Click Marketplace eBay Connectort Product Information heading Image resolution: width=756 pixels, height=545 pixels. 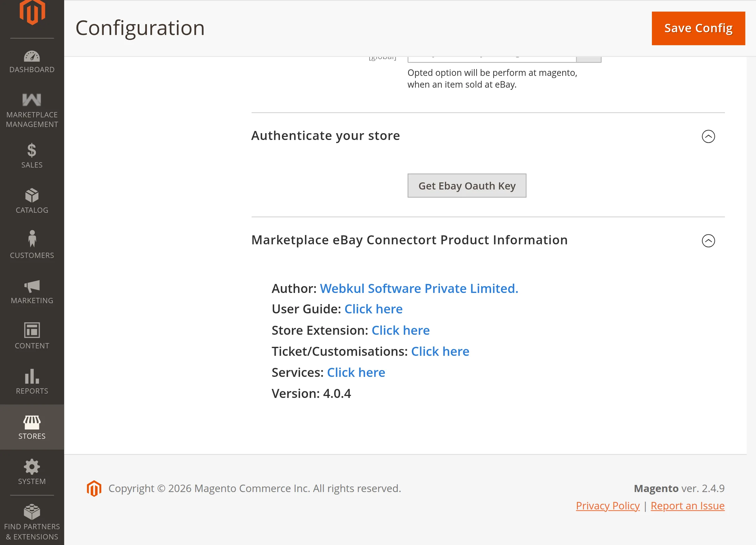coord(409,240)
